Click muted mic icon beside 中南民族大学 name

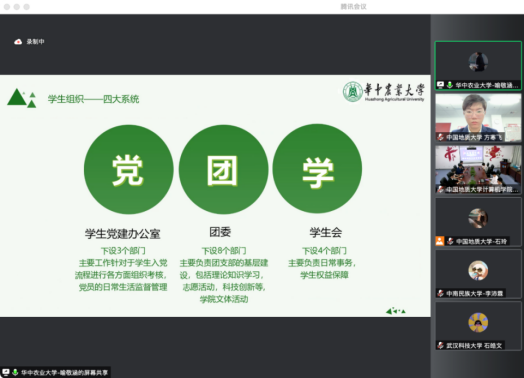pyautogui.click(x=441, y=293)
